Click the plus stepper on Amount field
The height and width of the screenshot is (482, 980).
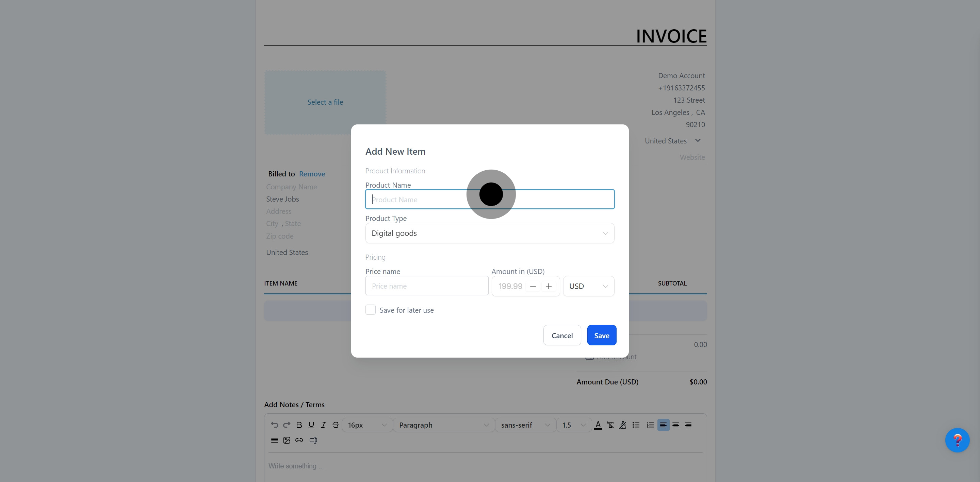[549, 286]
